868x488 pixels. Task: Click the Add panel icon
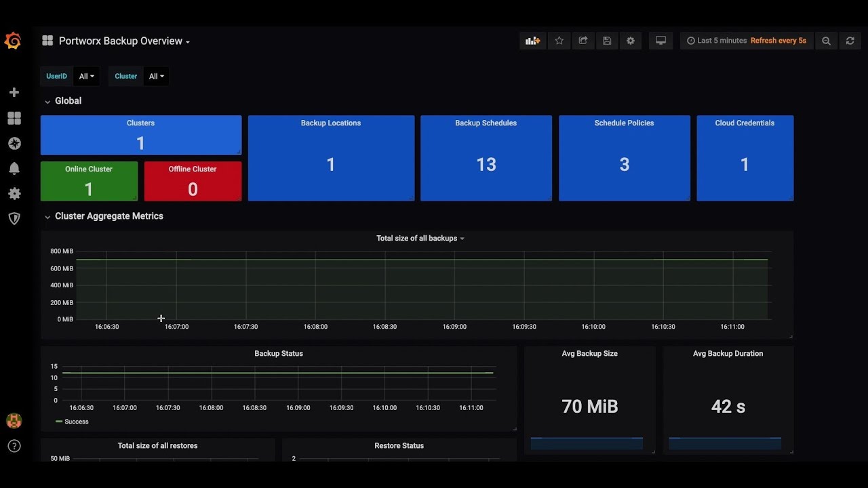[533, 41]
